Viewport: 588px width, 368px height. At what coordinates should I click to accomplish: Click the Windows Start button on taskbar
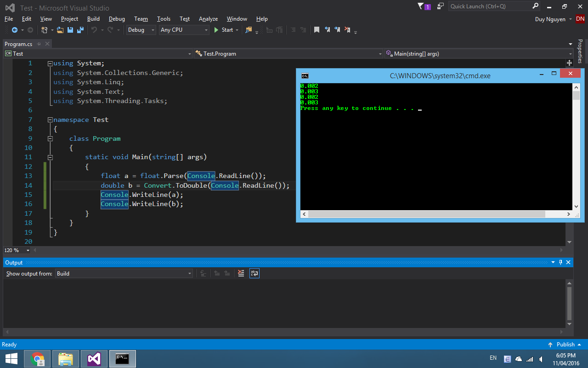[x=11, y=358]
